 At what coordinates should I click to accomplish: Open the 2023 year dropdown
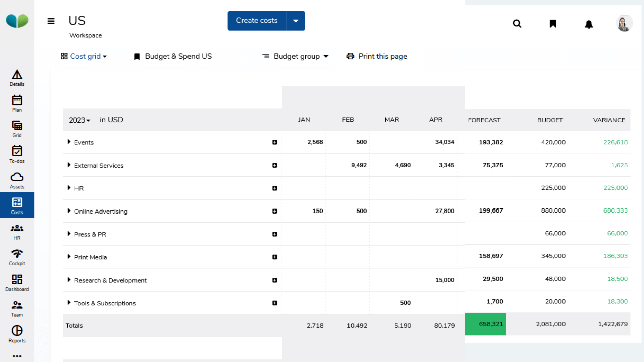[x=79, y=120]
